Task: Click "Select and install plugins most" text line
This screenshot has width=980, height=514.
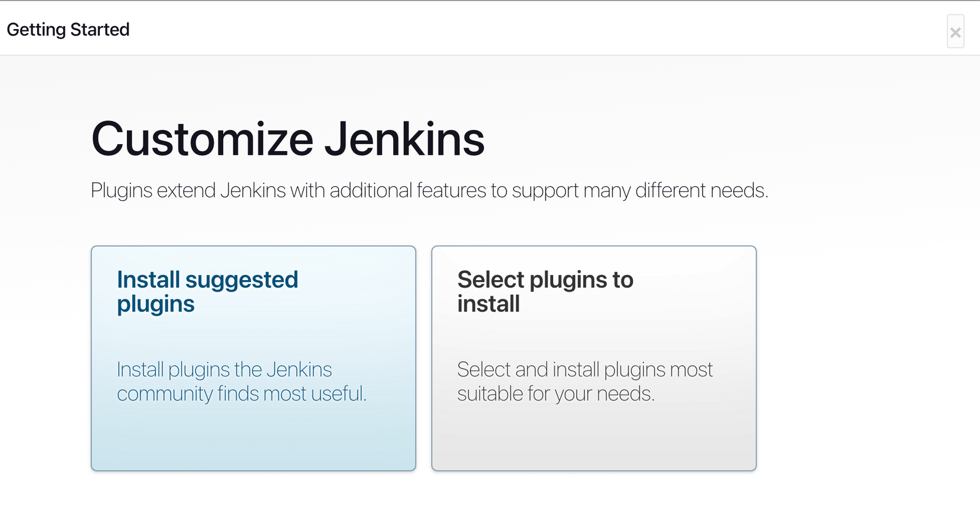Action: [584, 370]
